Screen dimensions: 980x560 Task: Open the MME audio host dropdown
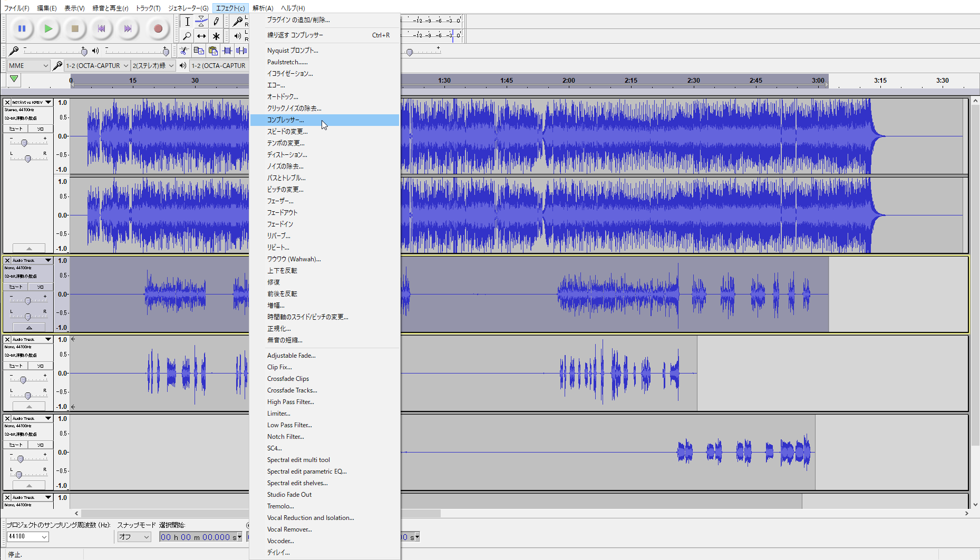click(x=28, y=65)
